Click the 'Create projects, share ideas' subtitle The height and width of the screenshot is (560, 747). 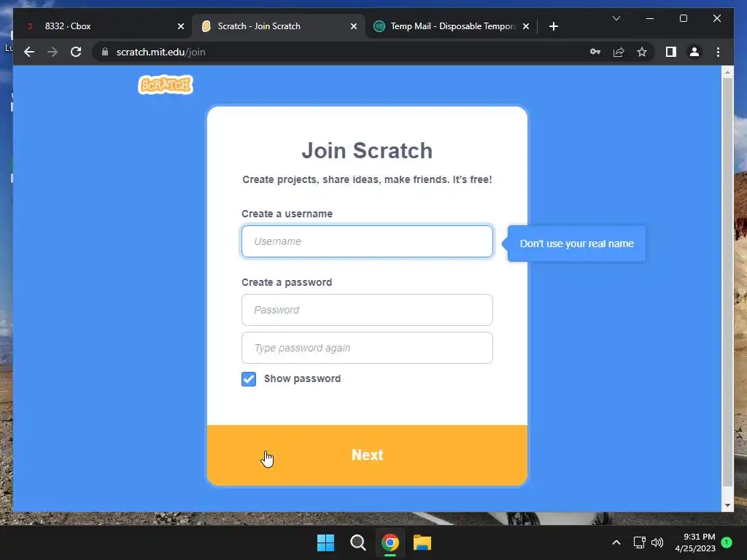[x=367, y=179]
